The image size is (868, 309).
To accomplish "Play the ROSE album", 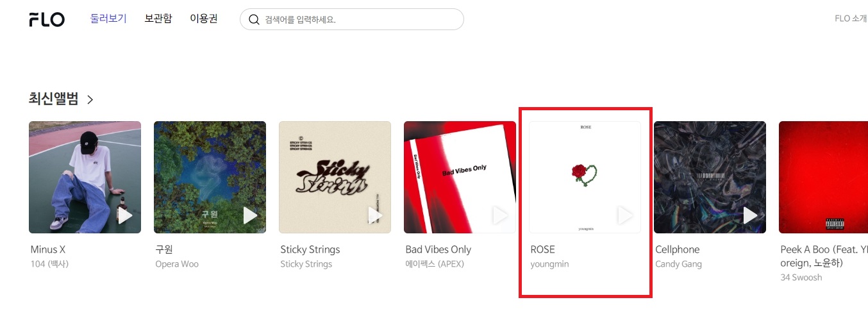I will point(625,215).
